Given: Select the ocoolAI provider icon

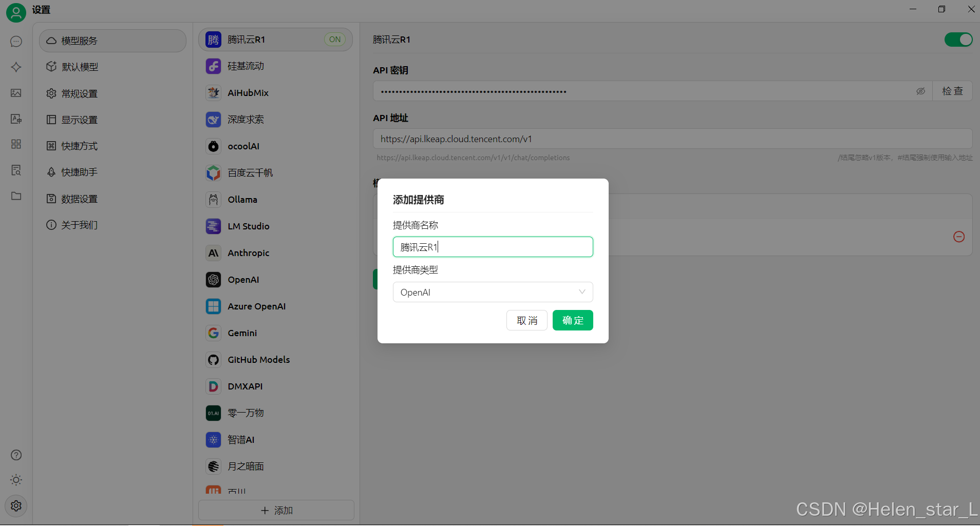Looking at the screenshot, I should tap(213, 146).
